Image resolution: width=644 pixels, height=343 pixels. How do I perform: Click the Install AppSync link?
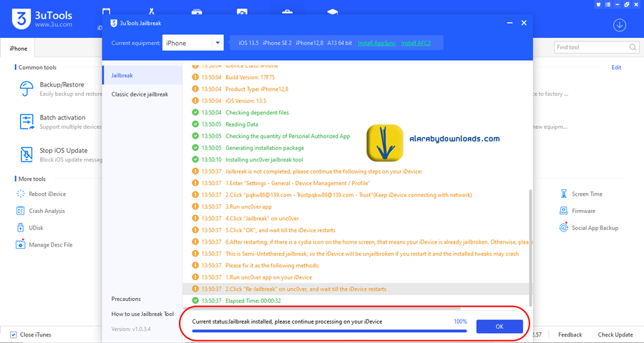coord(376,43)
